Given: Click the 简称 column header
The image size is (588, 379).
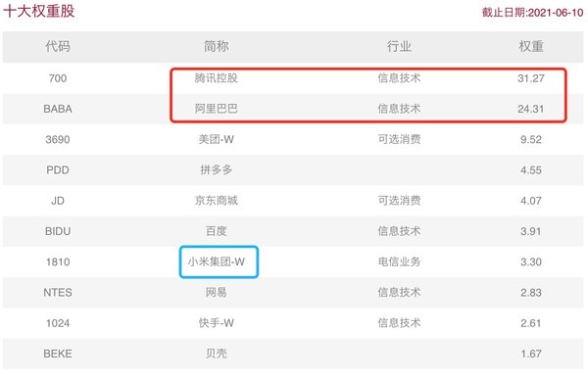Looking at the screenshot, I should [216, 46].
